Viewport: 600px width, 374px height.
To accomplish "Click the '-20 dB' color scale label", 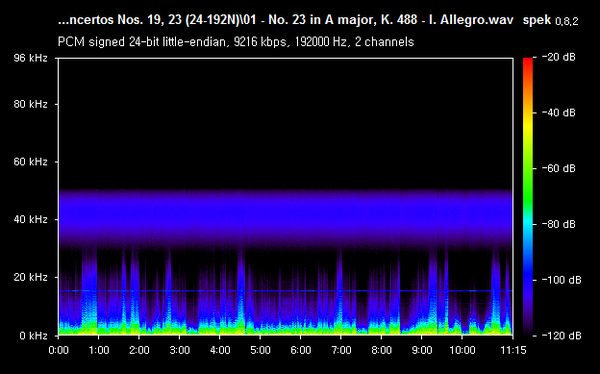I will click(559, 57).
